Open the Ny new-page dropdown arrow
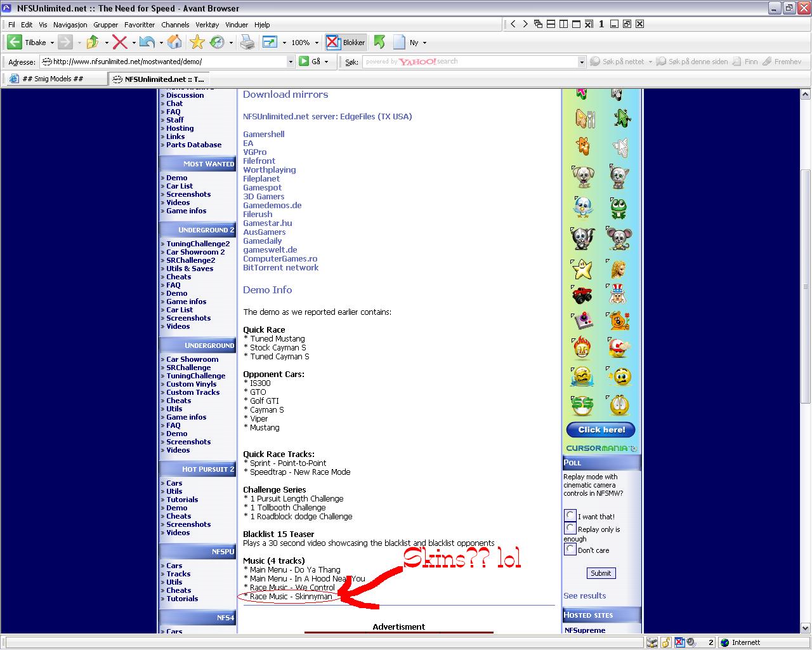This screenshot has height=650, width=812. pyautogui.click(x=424, y=43)
